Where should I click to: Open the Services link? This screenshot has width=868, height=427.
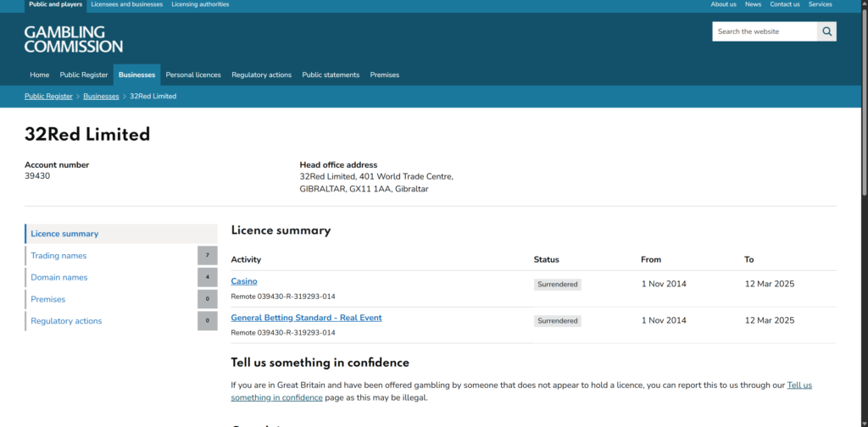820,4
